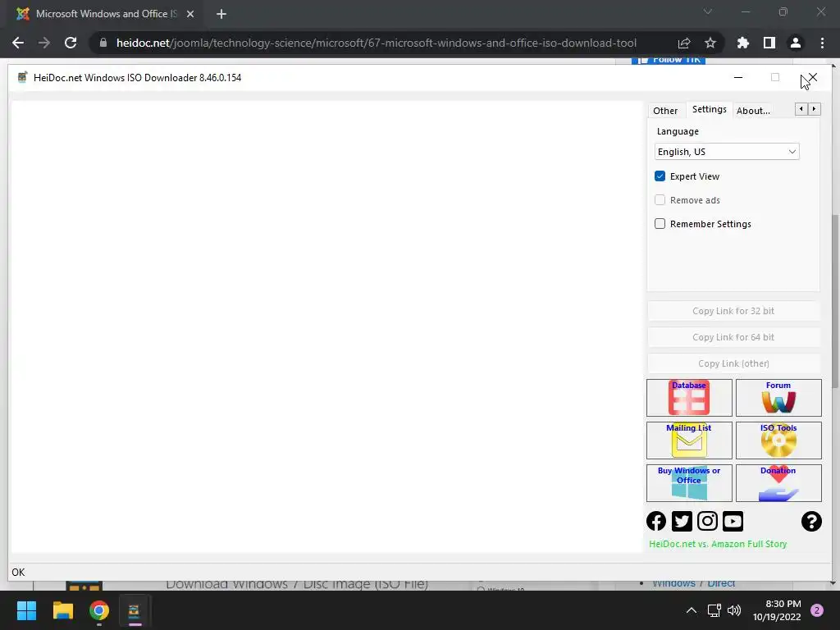Toggle the Expert View checkbox

660,176
